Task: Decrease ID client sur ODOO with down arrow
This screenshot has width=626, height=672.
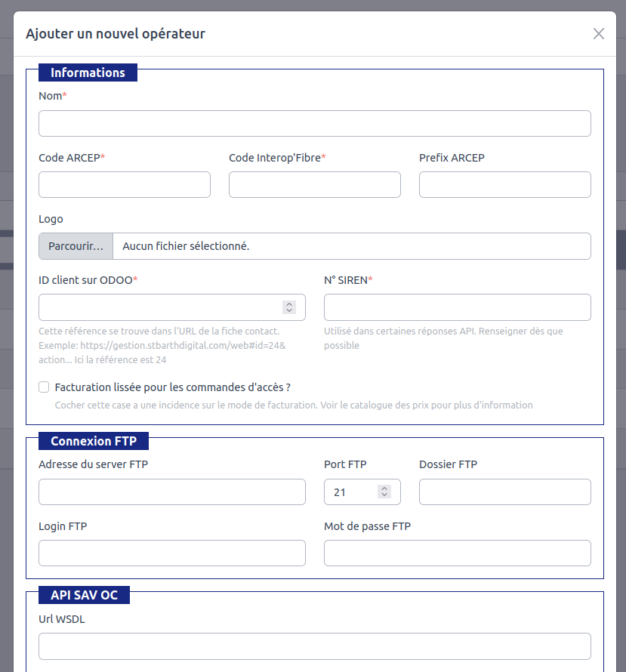Action: (x=289, y=310)
